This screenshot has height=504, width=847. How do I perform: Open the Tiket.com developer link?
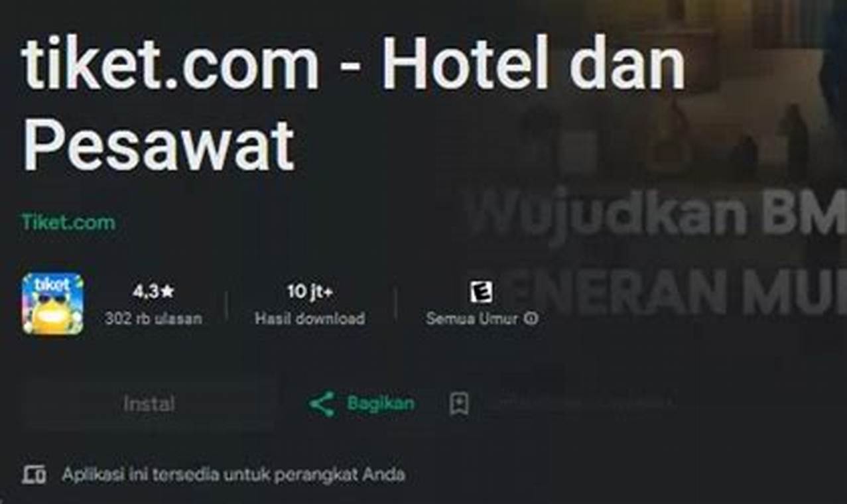coord(68,222)
